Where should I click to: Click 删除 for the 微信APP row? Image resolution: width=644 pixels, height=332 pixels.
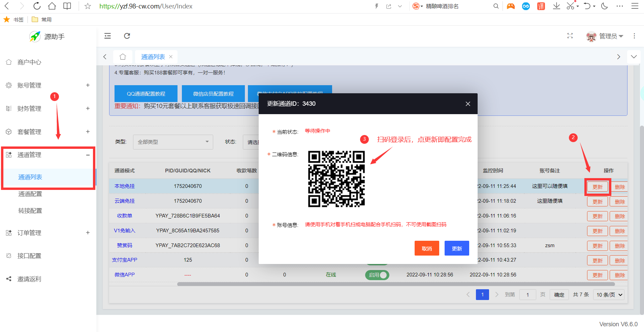tap(619, 275)
